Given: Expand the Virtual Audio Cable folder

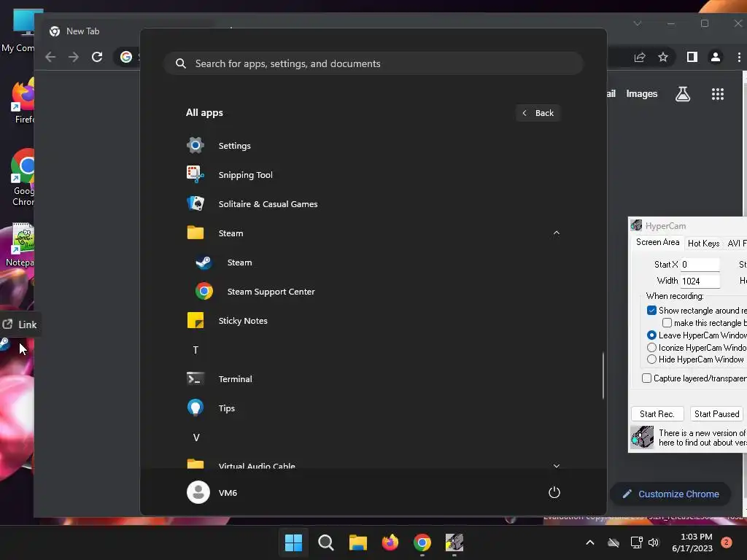Looking at the screenshot, I should pyautogui.click(x=556, y=466).
